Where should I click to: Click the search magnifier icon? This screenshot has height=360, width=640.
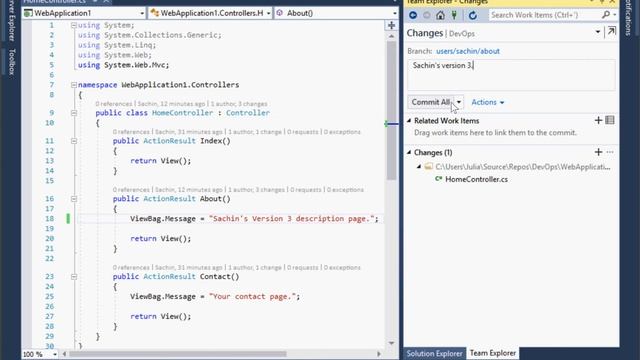(x=606, y=15)
